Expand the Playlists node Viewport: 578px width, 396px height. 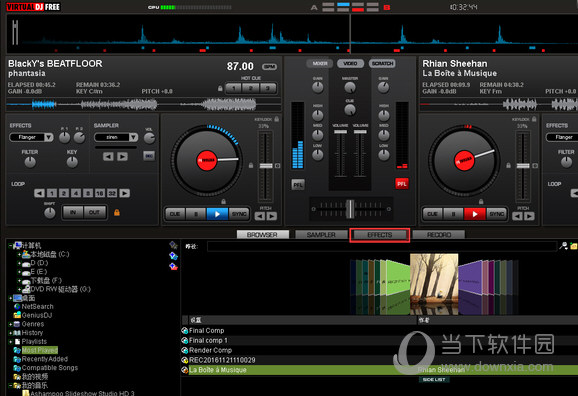(10, 342)
